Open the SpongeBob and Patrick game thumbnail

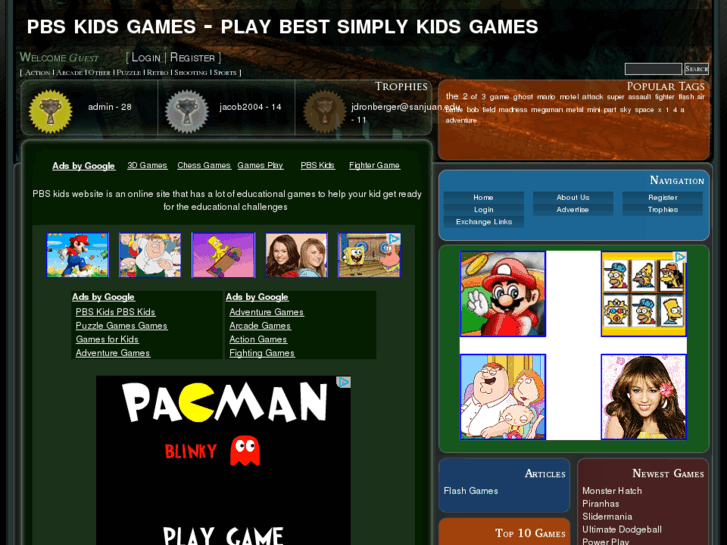point(369,255)
